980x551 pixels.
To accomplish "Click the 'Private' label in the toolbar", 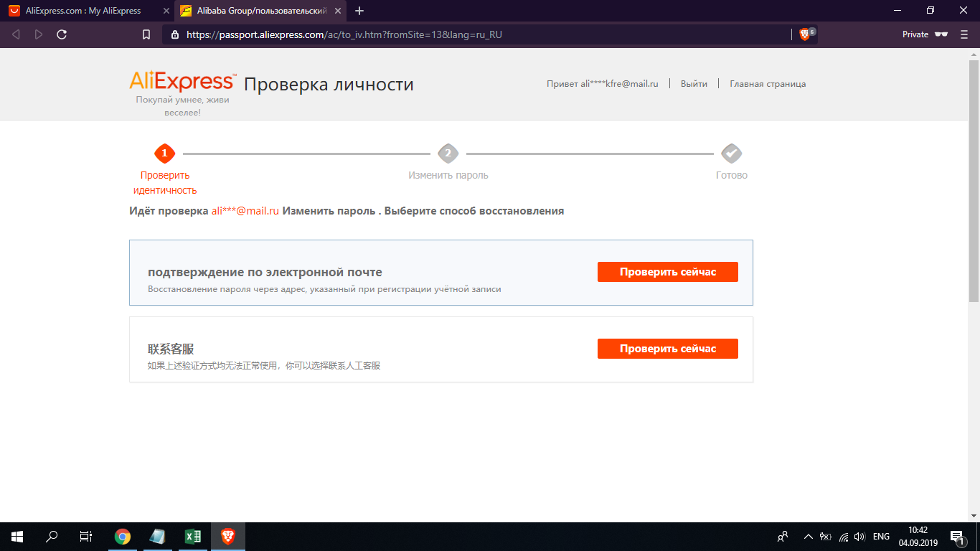I will (915, 34).
